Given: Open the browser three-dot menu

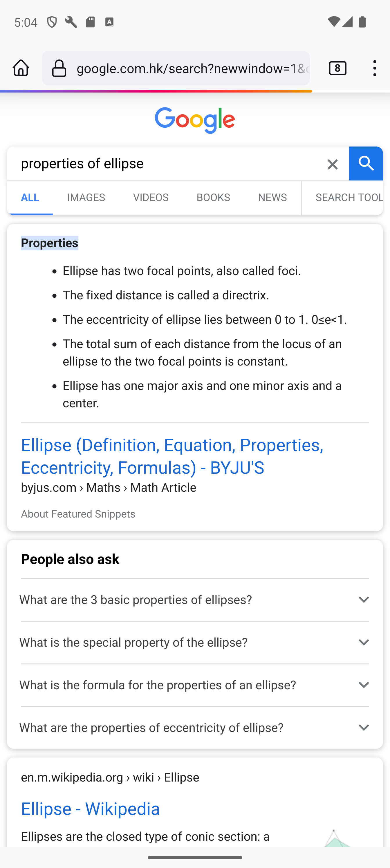Looking at the screenshot, I should [x=375, y=68].
